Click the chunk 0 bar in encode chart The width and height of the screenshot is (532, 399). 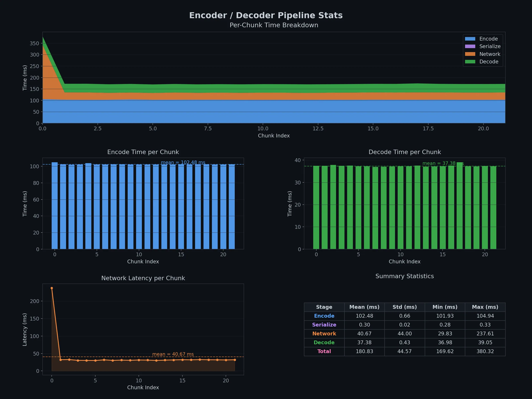[55, 206]
